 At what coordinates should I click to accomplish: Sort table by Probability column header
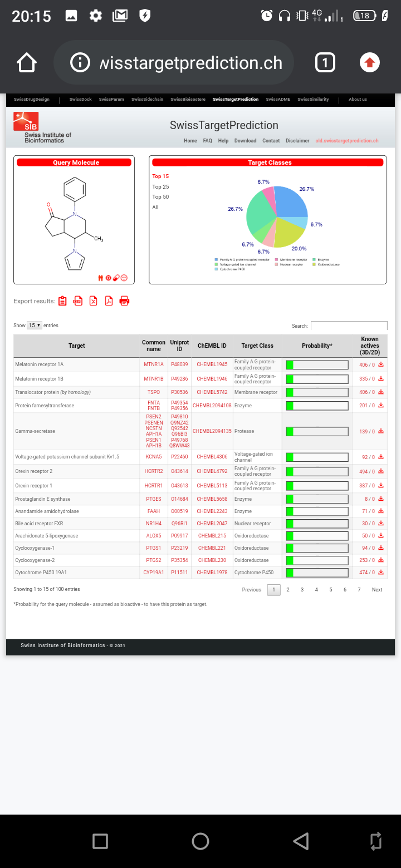coord(317,346)
